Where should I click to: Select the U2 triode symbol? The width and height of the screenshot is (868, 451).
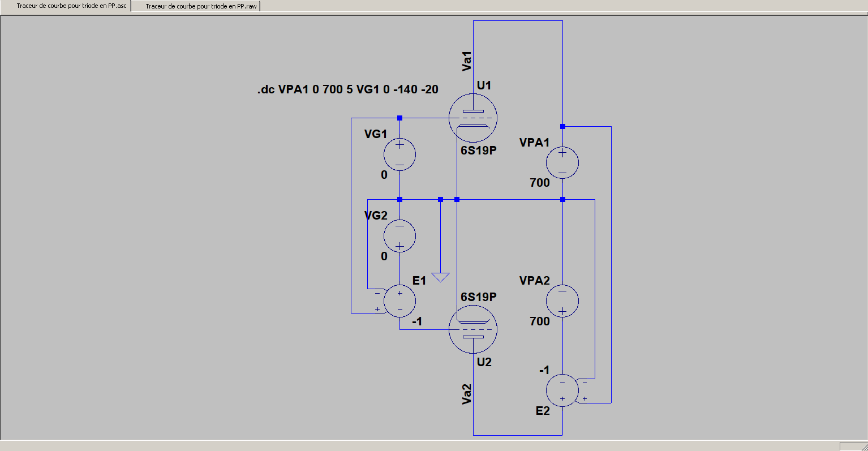click(x=473, y=329)
